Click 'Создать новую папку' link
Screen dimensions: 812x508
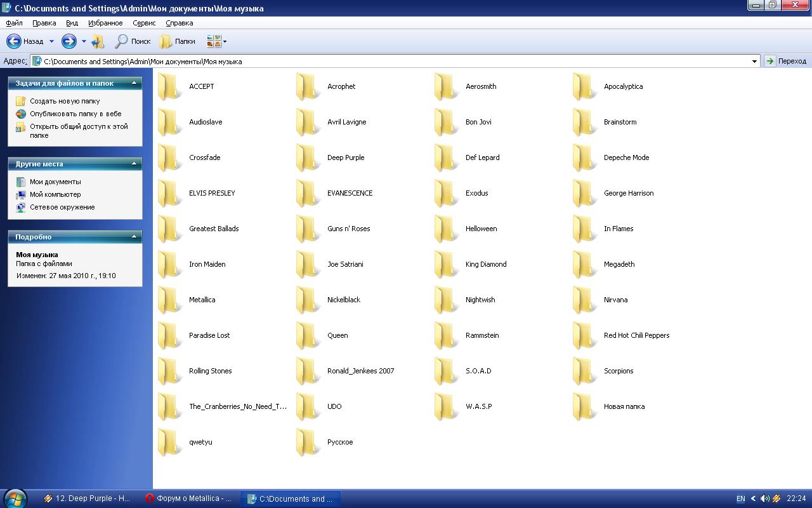65,101
